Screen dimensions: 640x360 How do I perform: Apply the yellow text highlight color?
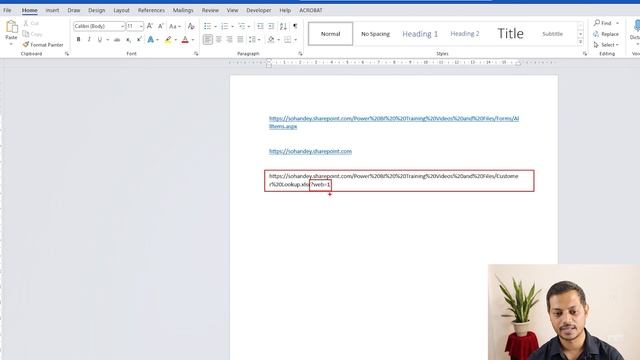click(x=168, y=40)
